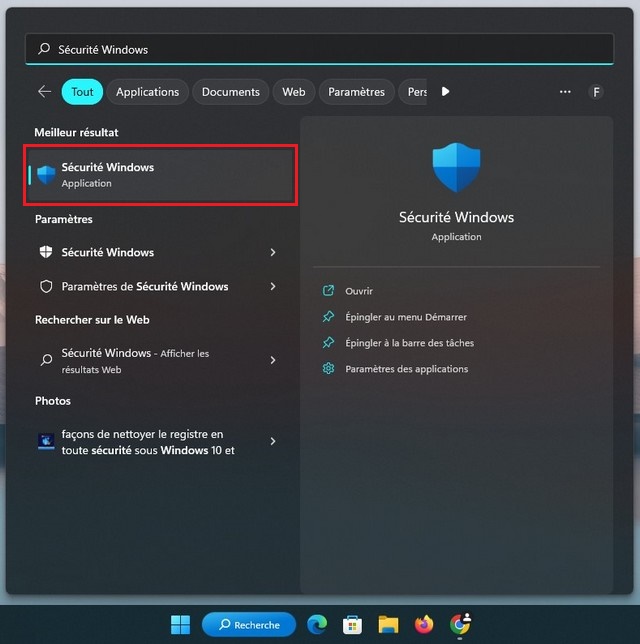Click Paramètres des applications option
This screenshot has width=640, height=644.
406,369
